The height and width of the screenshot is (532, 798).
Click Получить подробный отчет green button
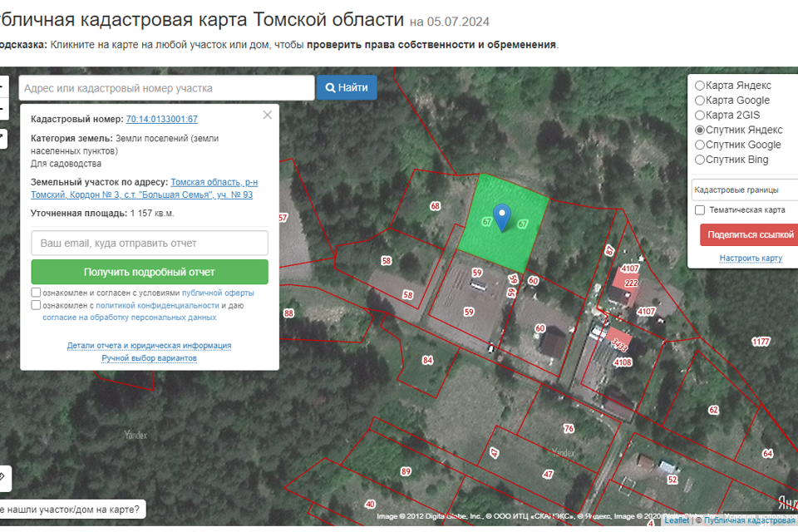[150, 272]
